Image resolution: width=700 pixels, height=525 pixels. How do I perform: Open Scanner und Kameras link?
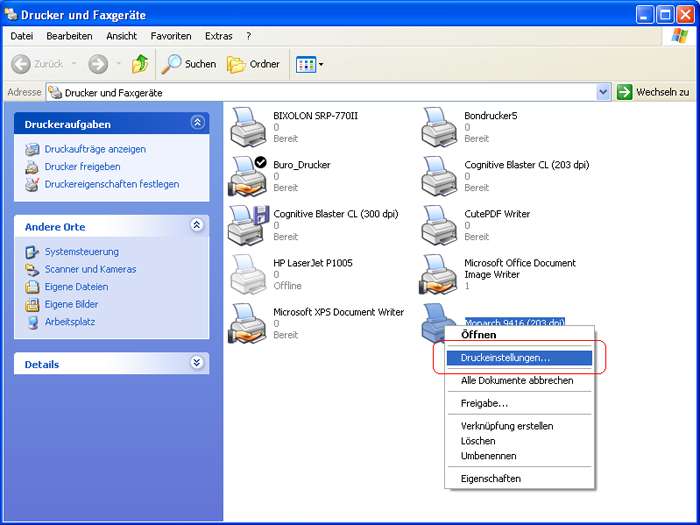click(x=91, y=269)
